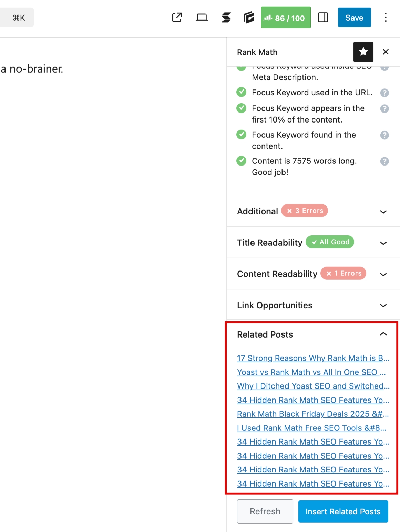Viewport: 400px width, 532px height.
Task: Click the green 86/100 SEO score badge
Action: coord(286,17)
